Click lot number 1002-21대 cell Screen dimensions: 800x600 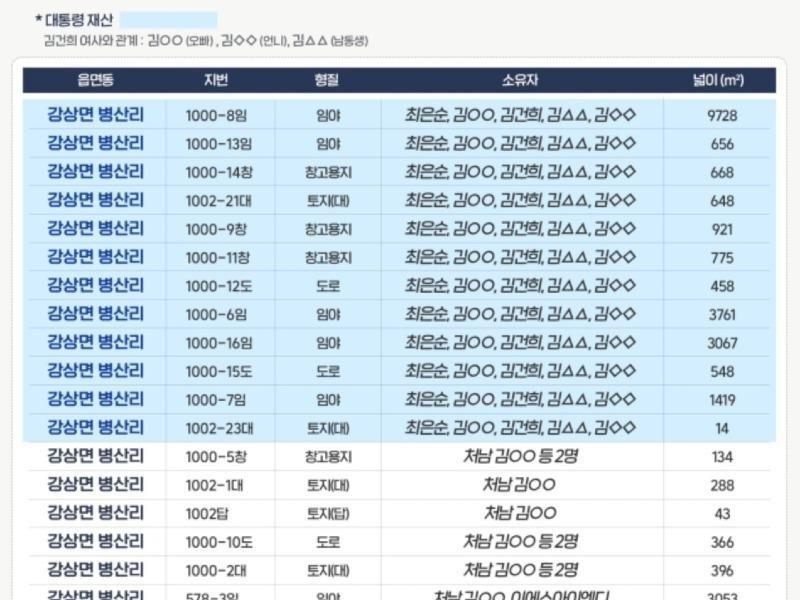[x=218, y=200]
